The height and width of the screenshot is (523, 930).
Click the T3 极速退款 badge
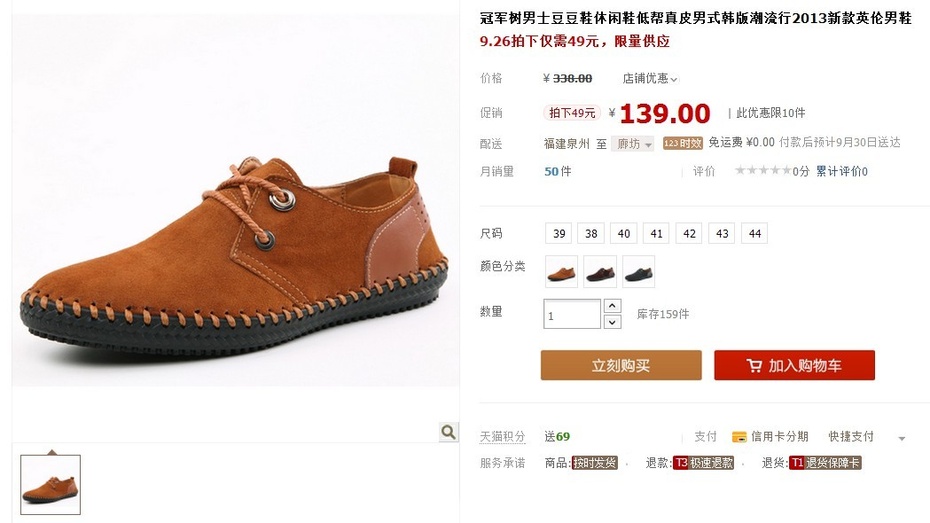click(x=703, y=463)
